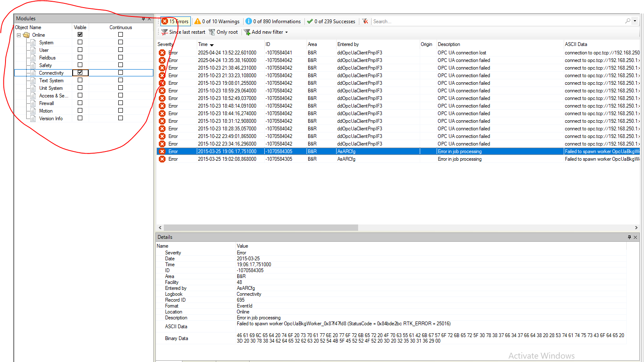Click the Safety module document icon
The image size is (644, 362).
[33, 65]
